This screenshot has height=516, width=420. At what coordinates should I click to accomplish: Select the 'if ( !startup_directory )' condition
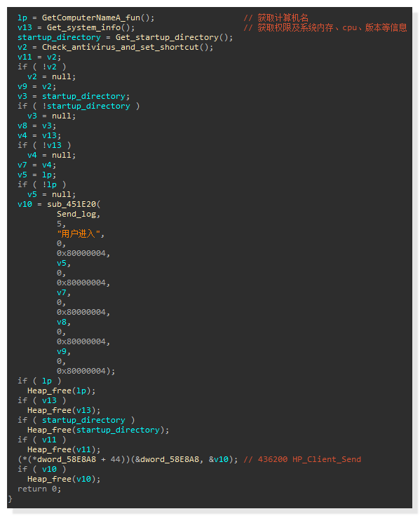[x=79, y=106]
